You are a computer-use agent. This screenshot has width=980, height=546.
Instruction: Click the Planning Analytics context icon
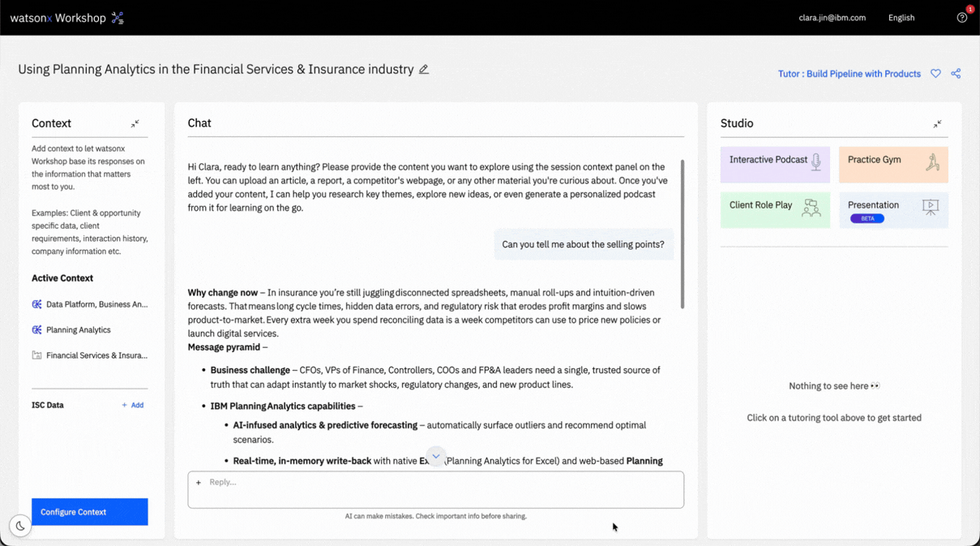[x=36, y=330]
